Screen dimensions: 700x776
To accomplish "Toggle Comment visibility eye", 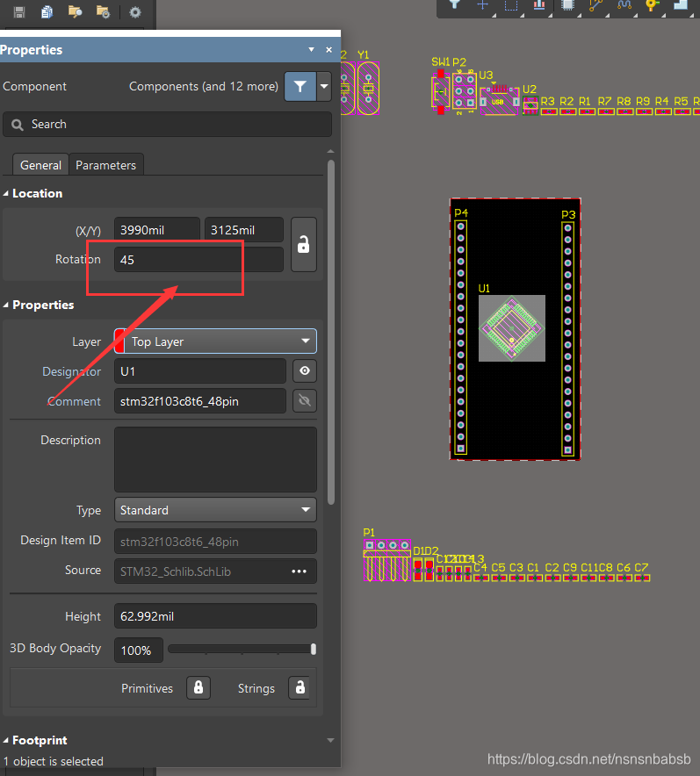I will pyautogui.click(x=305, y=400).
